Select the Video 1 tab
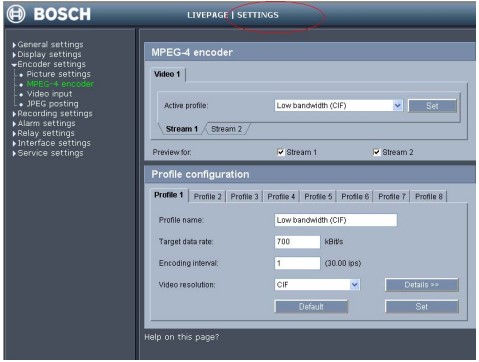The width and height of the screenshot is (479, 362). (167, 74)
